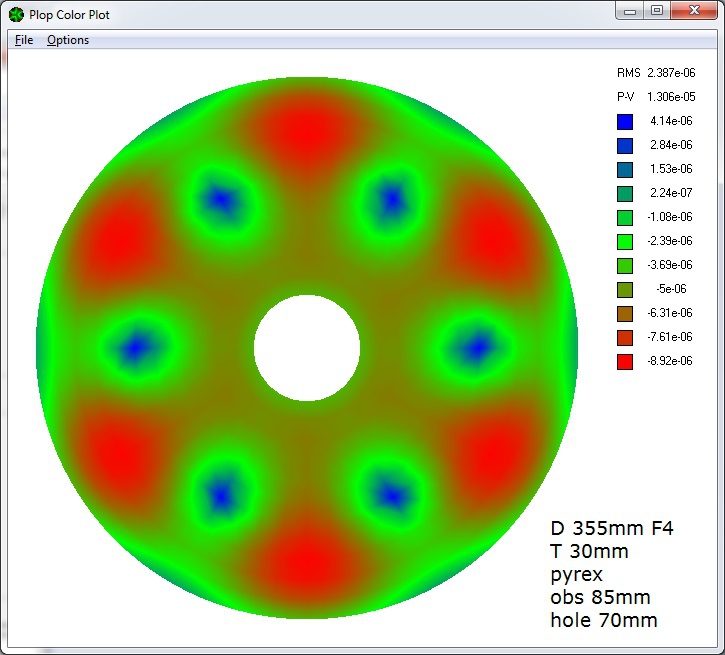Click the Plop application icon in title bar
The width and height of the screenshot is (725, 655).
point(16,15)
